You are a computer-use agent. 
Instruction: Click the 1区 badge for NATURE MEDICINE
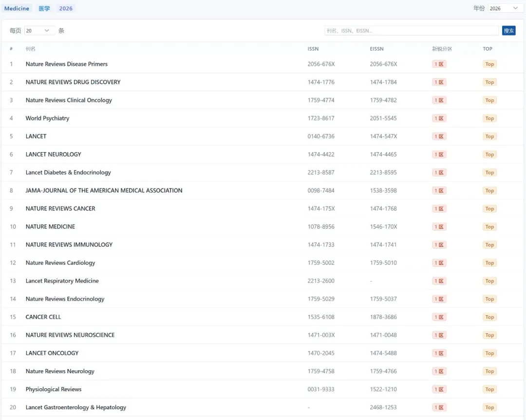click(439, 227)
